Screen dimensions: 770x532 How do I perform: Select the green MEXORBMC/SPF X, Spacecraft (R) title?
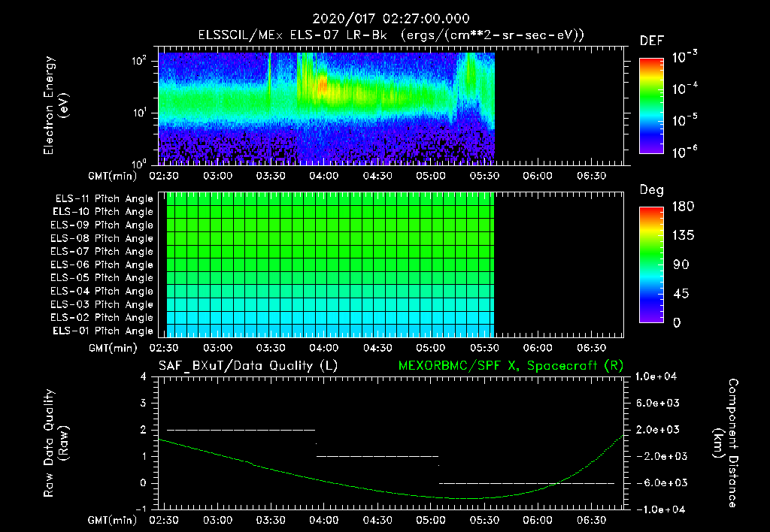(x=511, y=366)
